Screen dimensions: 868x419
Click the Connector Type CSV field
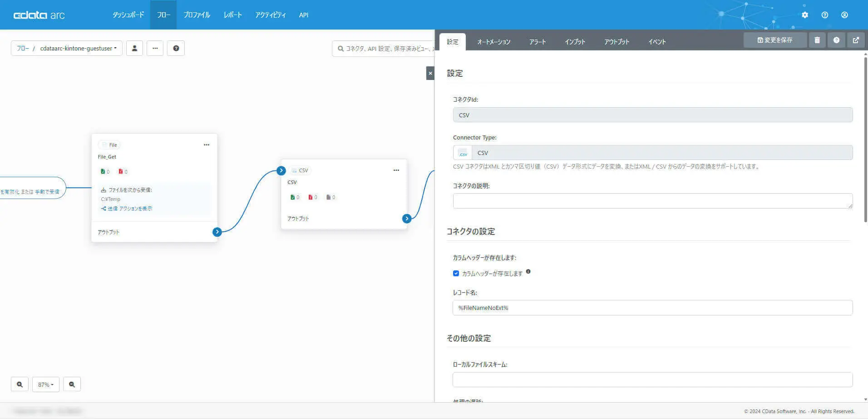(662, 153)
